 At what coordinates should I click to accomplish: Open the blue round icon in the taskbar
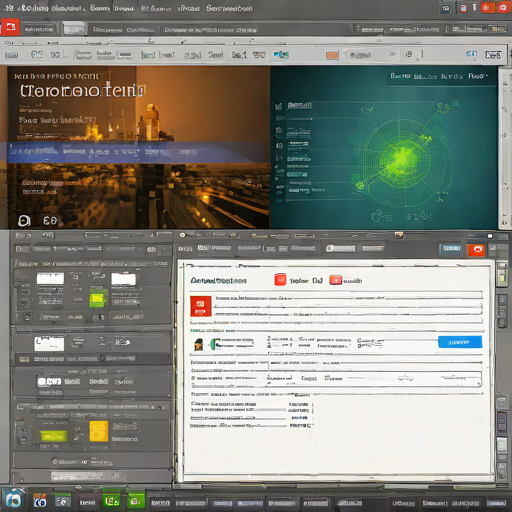tap(13, 500)
